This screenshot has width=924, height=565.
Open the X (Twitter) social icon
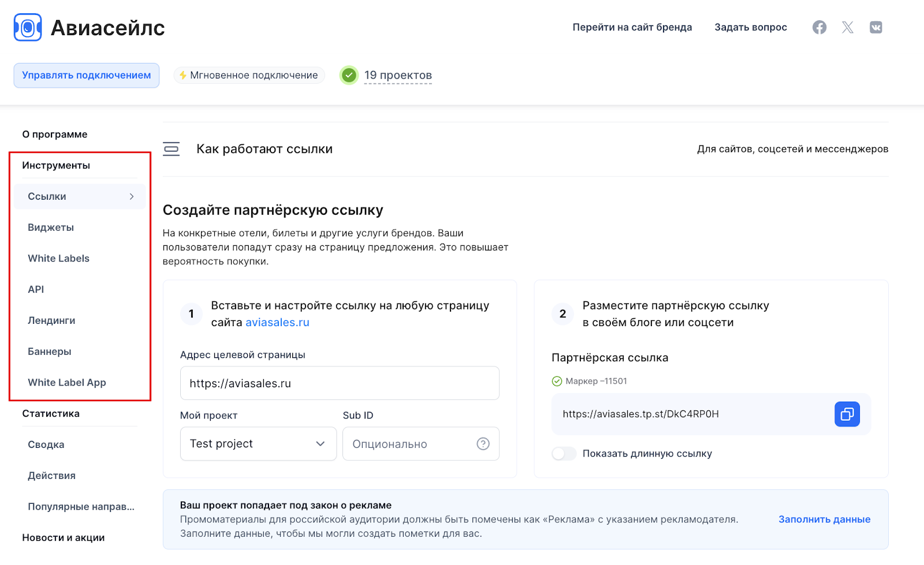847,27
